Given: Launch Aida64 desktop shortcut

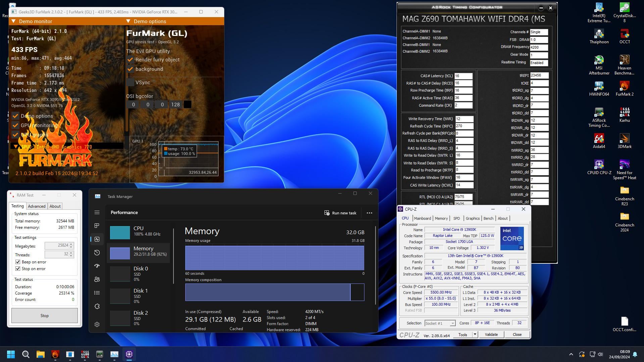Looking at the screenshot, I should [599, 141].
